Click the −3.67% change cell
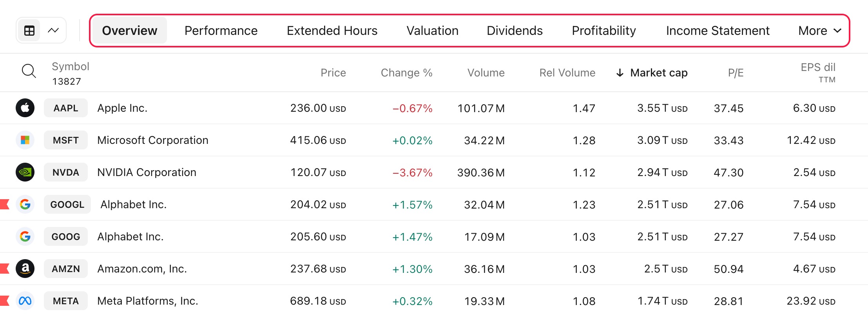 click(x=413, y=173)
